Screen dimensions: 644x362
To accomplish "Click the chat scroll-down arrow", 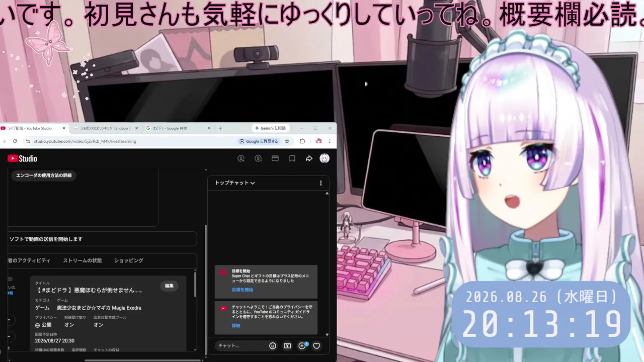I will (x=327, y=334).
